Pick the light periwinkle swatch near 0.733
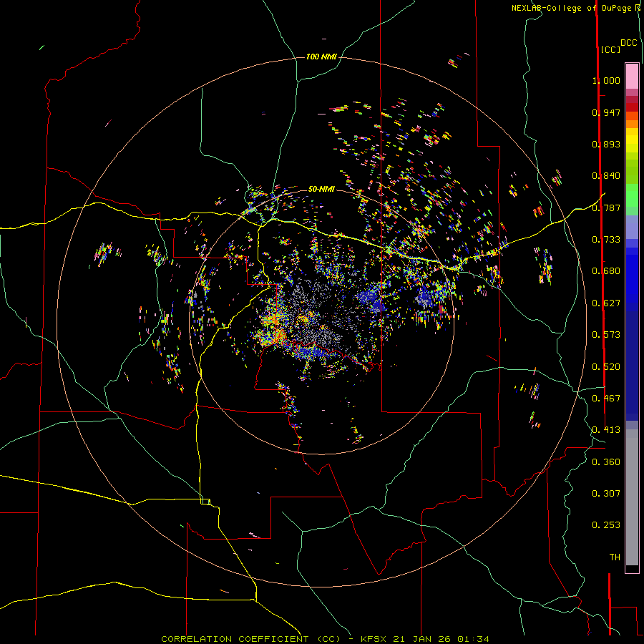Screen dimensions: 644x644 tap(632, 227)
